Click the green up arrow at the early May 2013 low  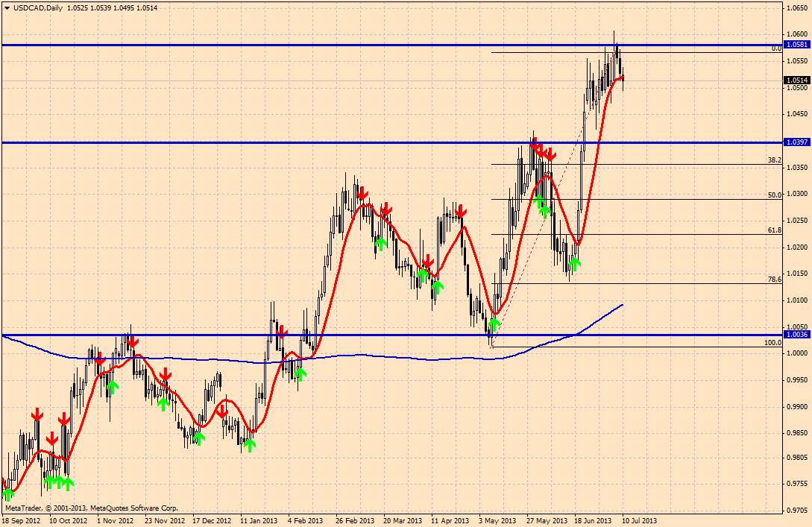click(494, 324)
